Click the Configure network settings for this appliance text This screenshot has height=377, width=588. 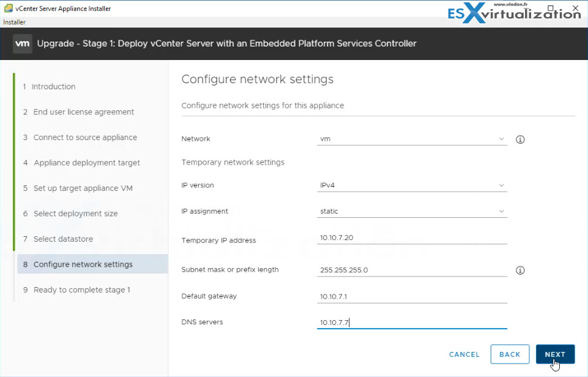pyautogui.click(x=262, y=105)
